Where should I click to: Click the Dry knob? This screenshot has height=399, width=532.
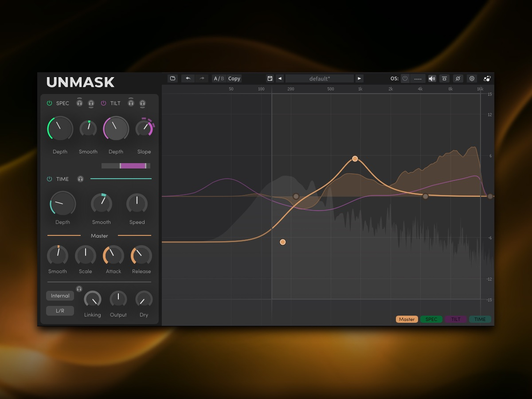click(x=144, y=300)
